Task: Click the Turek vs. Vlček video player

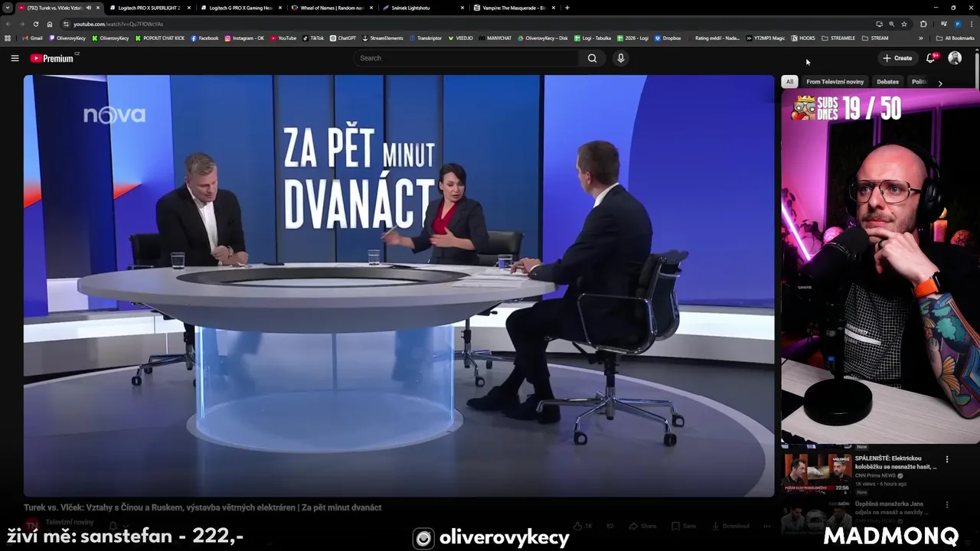Action: pyautogui.click(x=399, y=286)
